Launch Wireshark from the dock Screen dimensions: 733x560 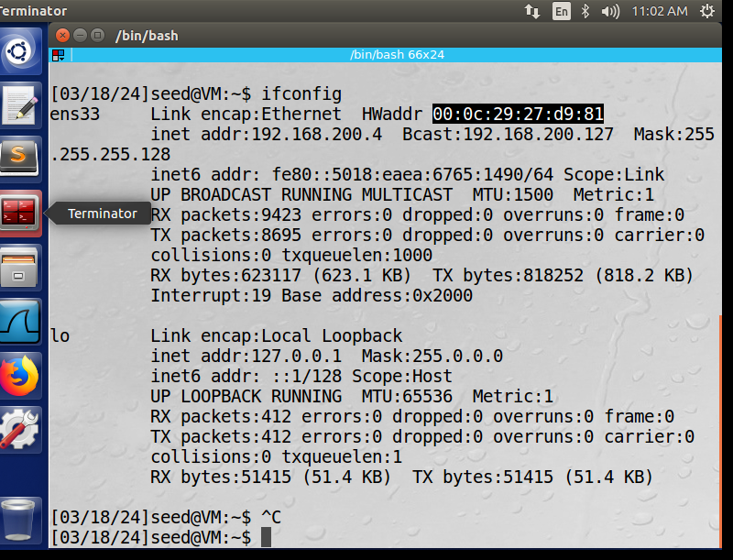click(x=19, y=322)
